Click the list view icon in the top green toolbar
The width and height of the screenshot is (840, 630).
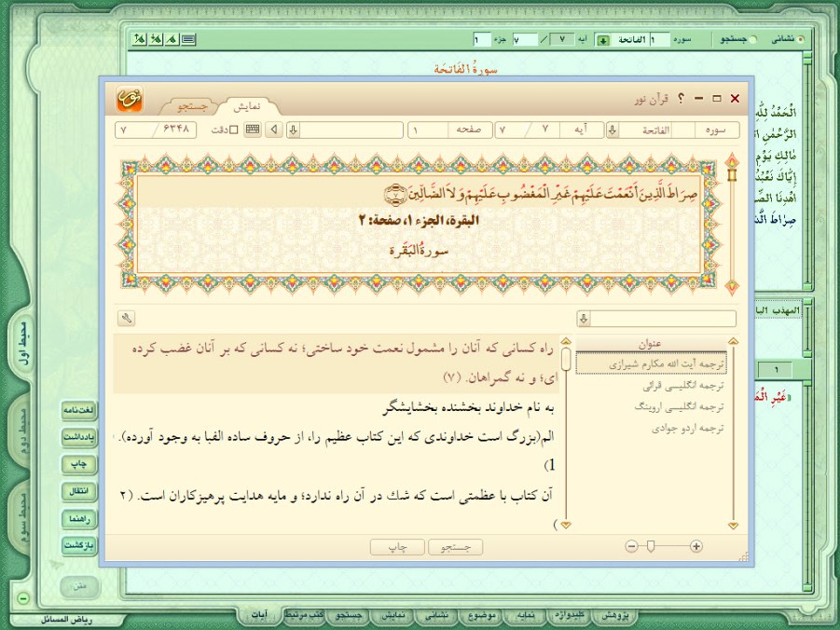pos(188,39)
